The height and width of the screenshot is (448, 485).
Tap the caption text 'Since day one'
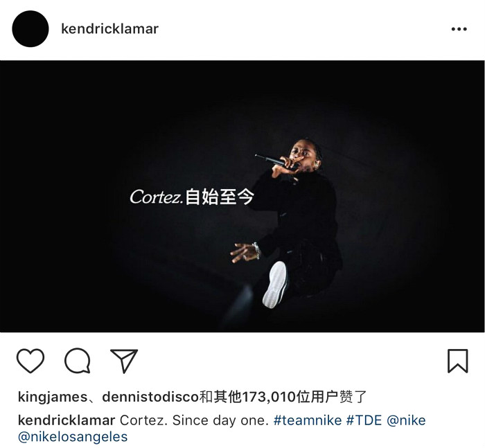tap(220, 420)
